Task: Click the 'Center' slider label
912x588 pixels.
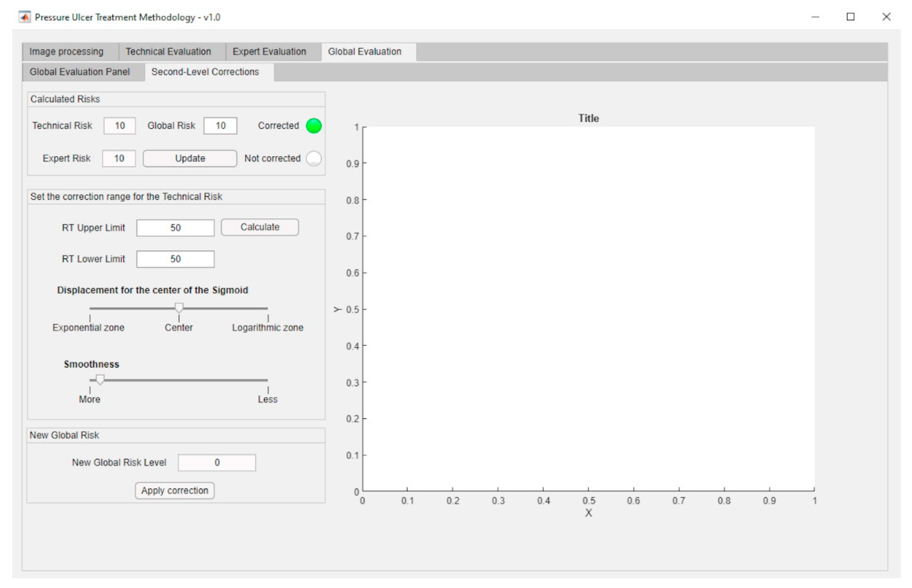Action: tap(178, 328)
